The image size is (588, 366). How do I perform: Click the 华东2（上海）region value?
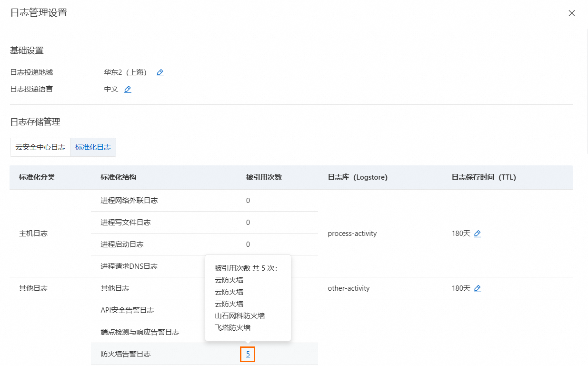pos(126,73)
